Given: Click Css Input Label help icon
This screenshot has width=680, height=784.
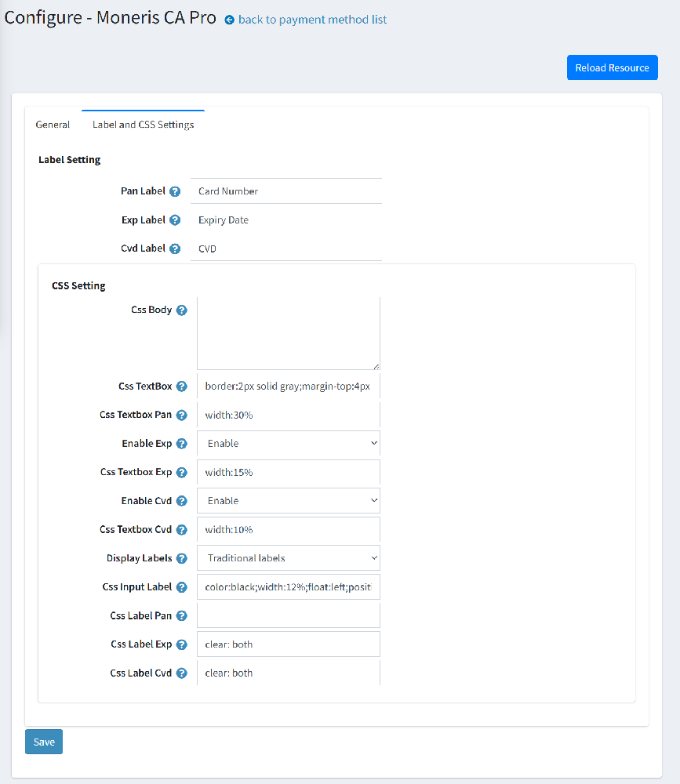Looking at the screenshot, I should [181, 587].
